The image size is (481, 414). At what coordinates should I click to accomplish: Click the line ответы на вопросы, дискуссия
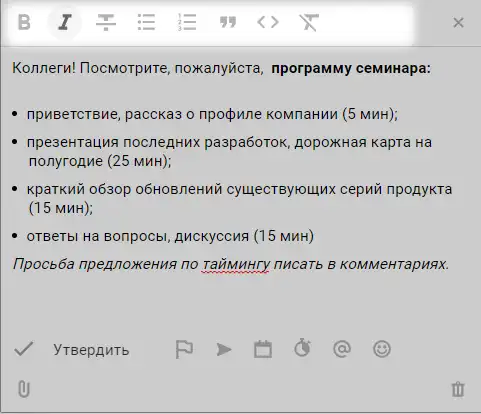click(170, 236)
